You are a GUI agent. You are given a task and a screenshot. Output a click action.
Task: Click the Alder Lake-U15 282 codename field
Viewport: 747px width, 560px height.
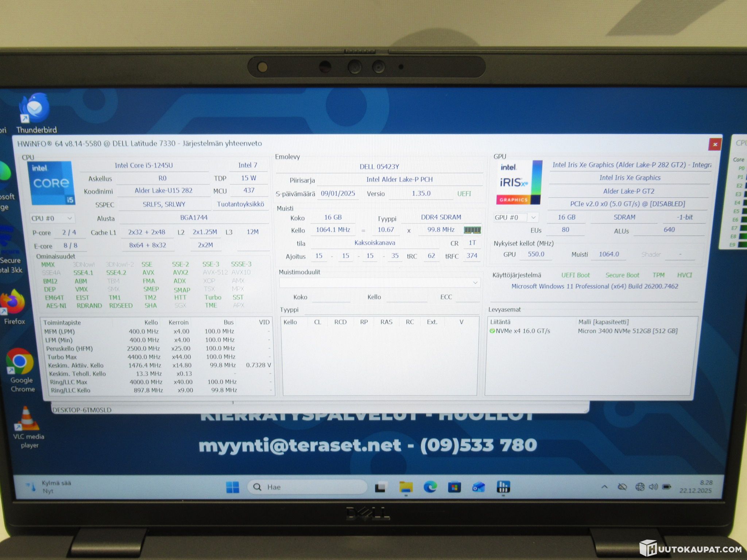click(163, 191)
